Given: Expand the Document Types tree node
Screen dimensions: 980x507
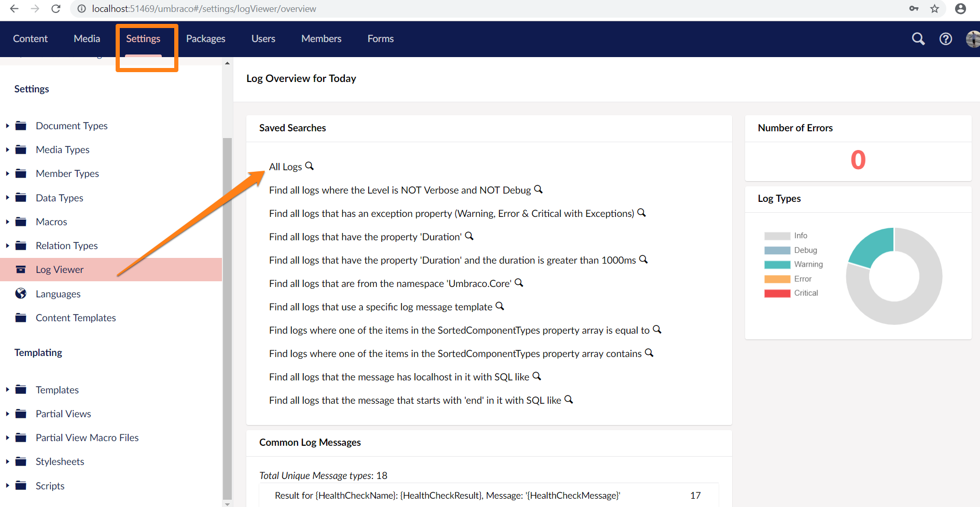Looking at the screenshot, I should 7,126.
